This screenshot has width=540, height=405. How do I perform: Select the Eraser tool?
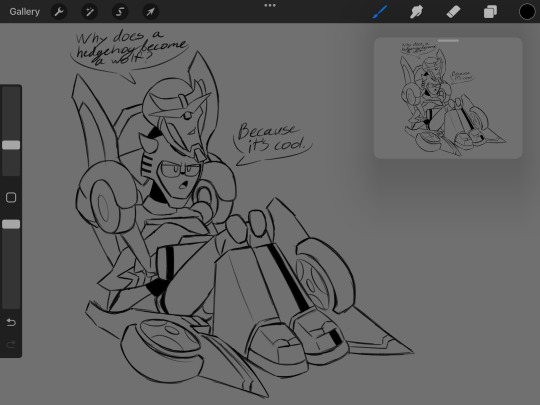(453, 12)
